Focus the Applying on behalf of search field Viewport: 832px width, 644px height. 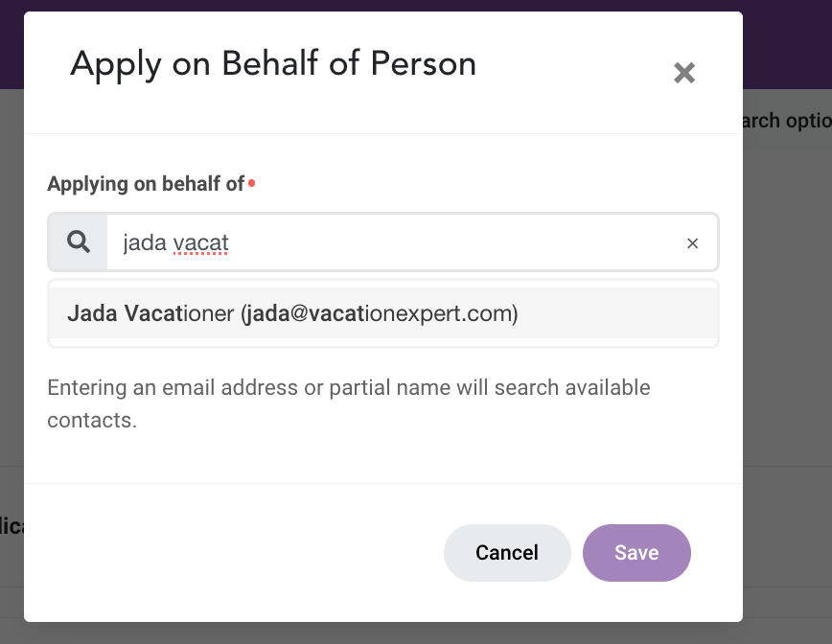[x=431, y=243]
